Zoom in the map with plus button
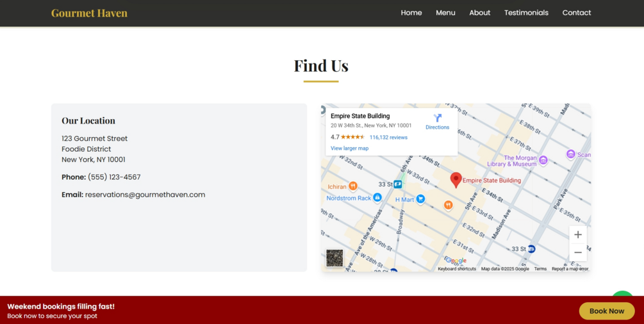Viewport: 644px width, 324px height. click(x=578, y=234)
